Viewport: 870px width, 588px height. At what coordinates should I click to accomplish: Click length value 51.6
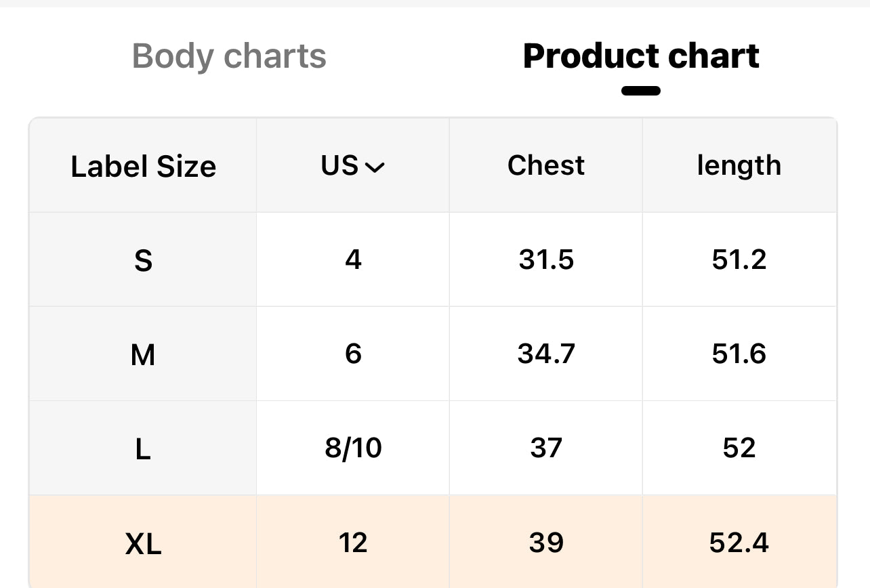pyautogui.click(x=739, y=354)
